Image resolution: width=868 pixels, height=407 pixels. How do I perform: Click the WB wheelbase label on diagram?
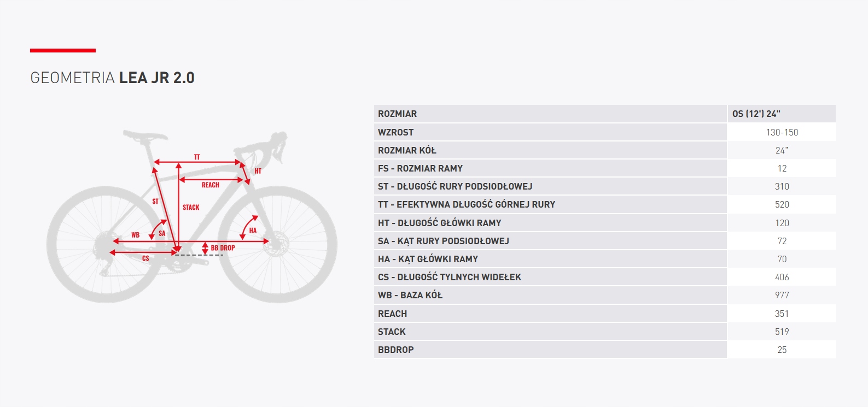(135, 235)
